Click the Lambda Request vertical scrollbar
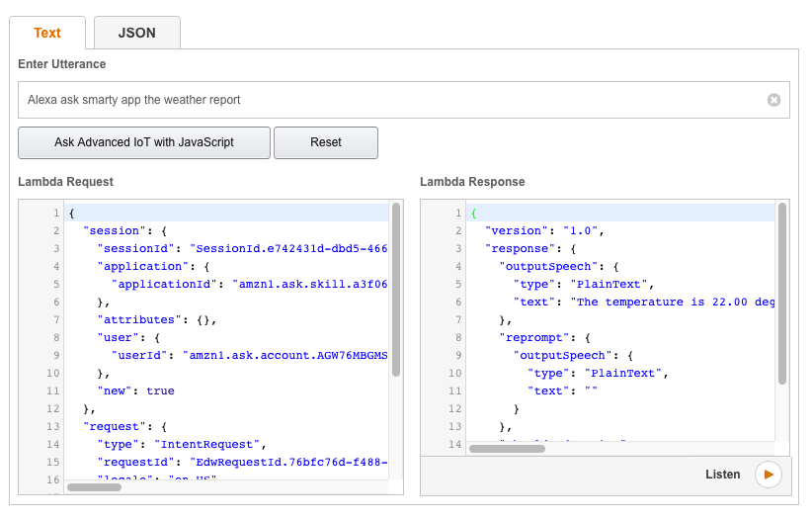The image size is (812, 520). click(396, 289)
